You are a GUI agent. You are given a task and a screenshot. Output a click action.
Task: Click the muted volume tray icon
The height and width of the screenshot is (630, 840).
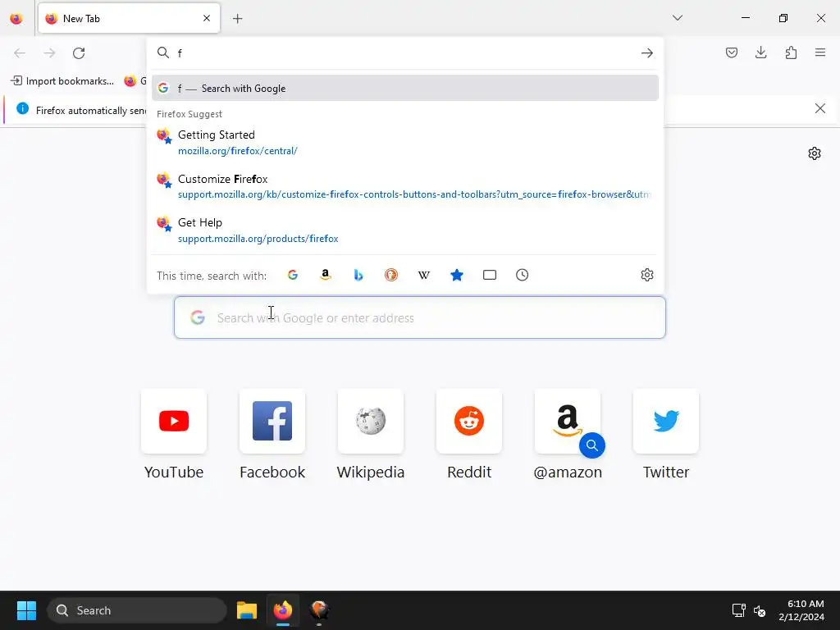(x=759, y=610)
